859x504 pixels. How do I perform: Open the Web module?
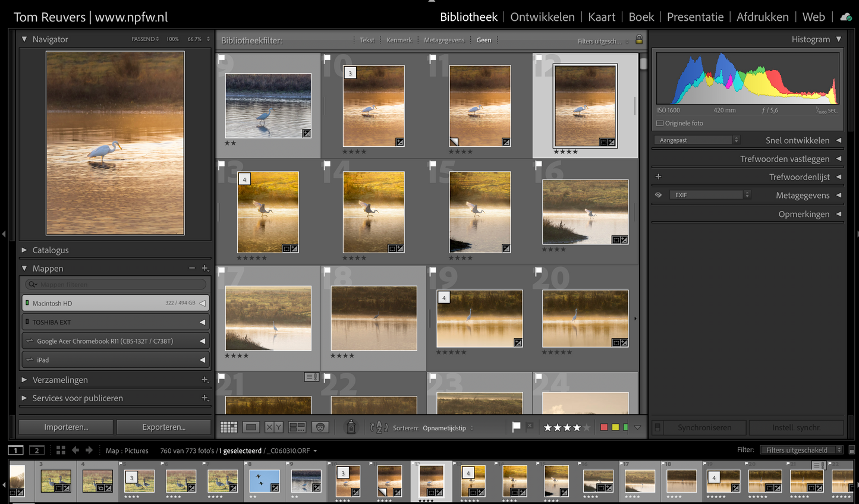814,17
